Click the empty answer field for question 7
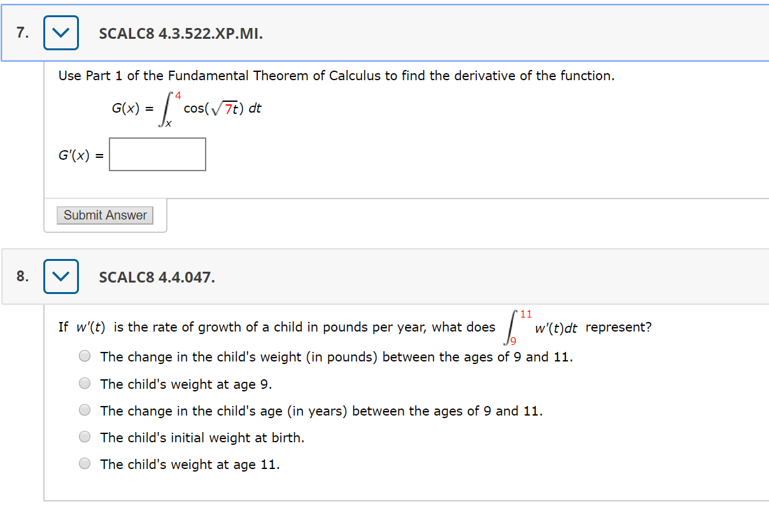This screenshot has height=532, width=769. pos(157,154)
